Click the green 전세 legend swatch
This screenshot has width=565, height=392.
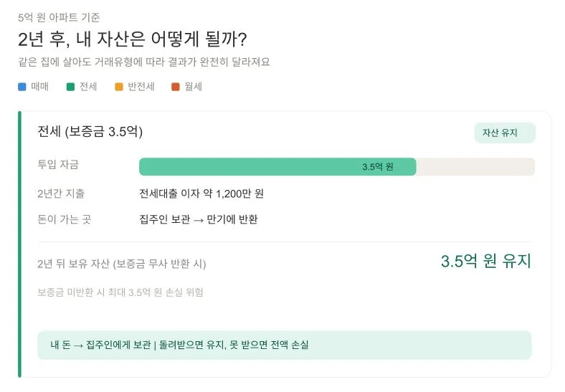pos(70,87)
